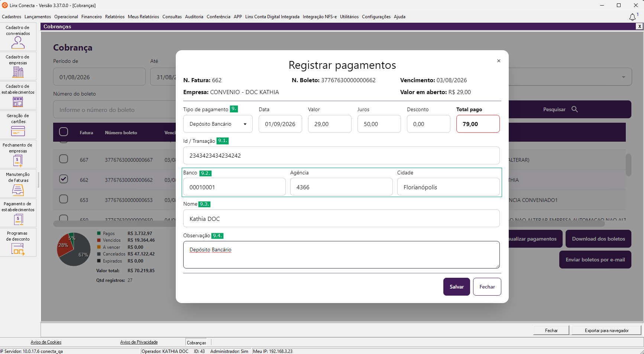644x354 pixels.
Task: Open Cadastro de empresas sidebar icon
Action: (18, 66)
